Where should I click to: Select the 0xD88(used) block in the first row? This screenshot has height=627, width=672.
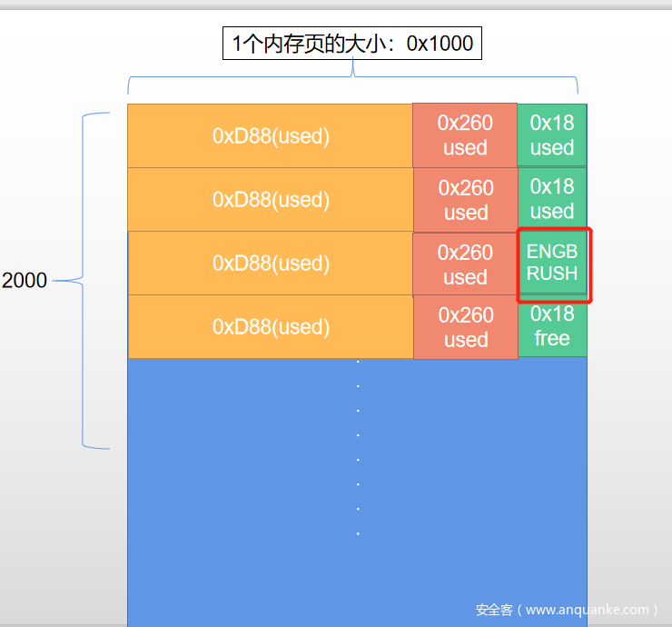[270, 135]
